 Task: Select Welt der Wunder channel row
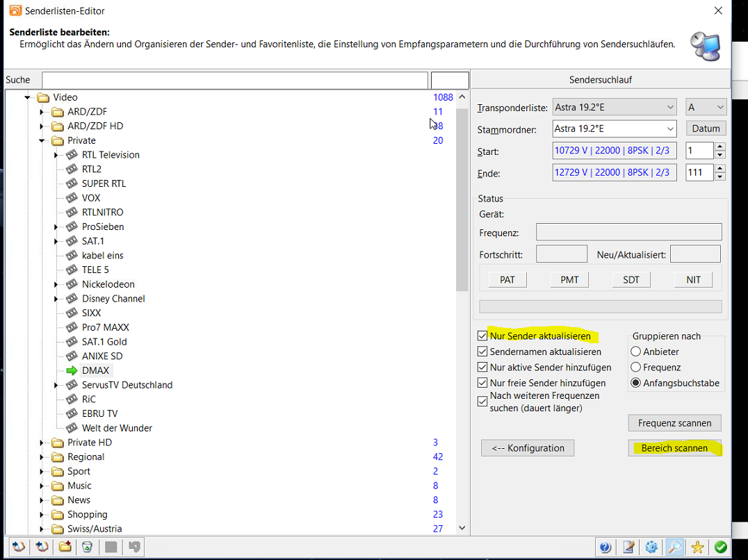point(117,428)
